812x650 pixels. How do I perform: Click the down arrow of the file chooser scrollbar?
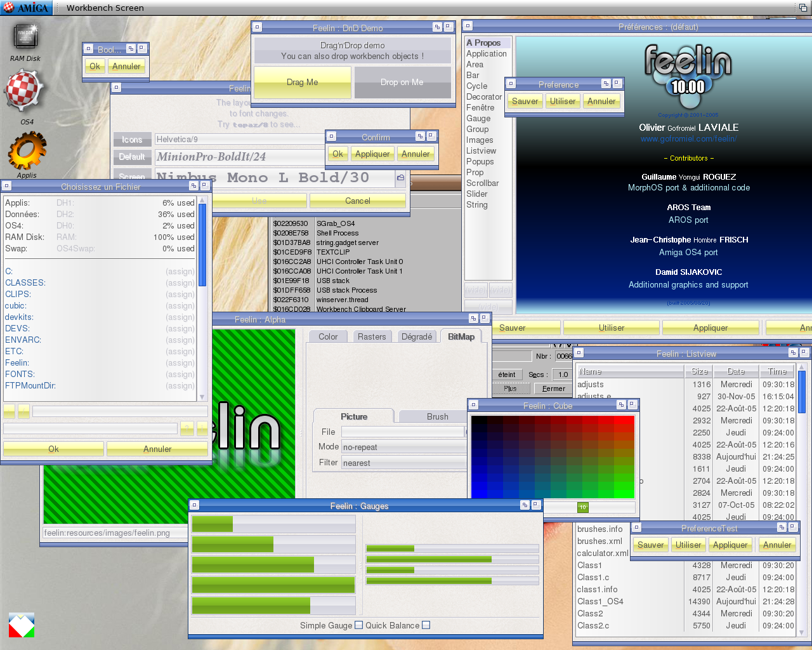(202, 397)
